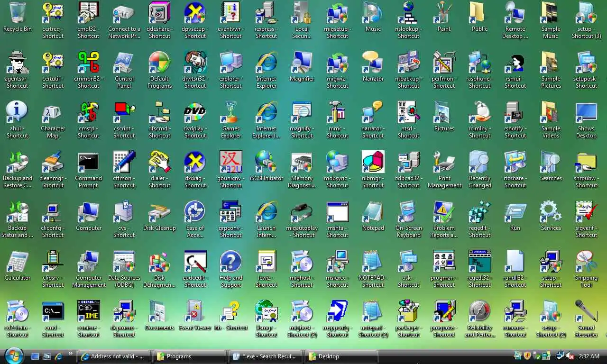Open the Remote Desktop icon

[515, 21]
